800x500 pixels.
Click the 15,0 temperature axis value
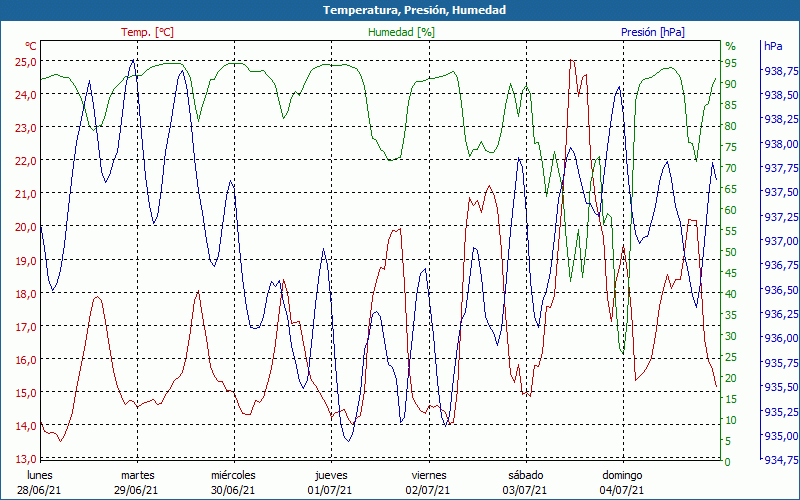pos(27,393)
